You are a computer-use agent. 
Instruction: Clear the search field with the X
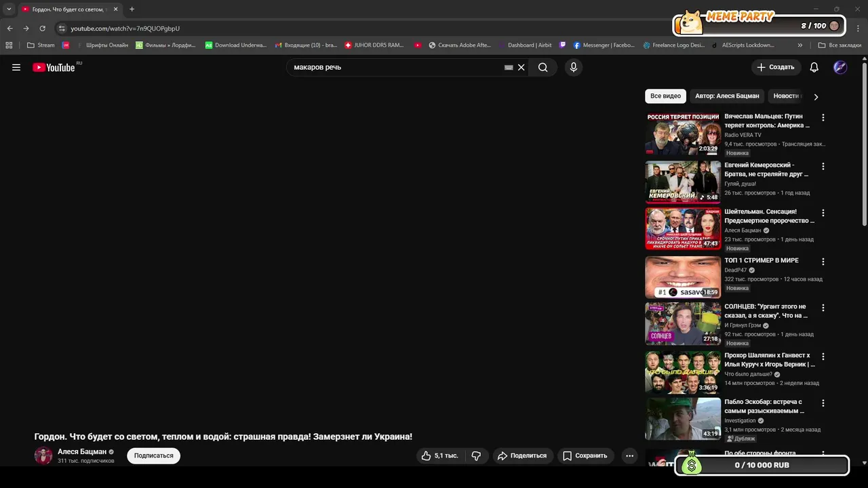(521, 67)
